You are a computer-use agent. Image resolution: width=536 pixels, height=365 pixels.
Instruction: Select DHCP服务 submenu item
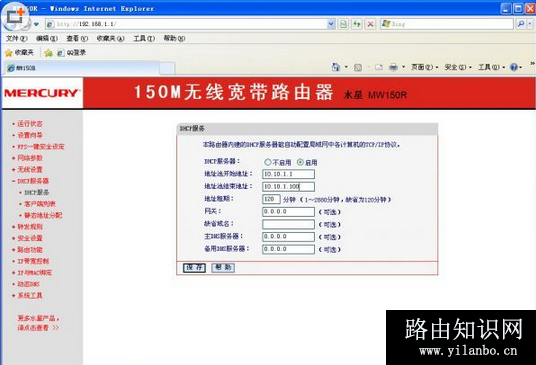point(37,192)
